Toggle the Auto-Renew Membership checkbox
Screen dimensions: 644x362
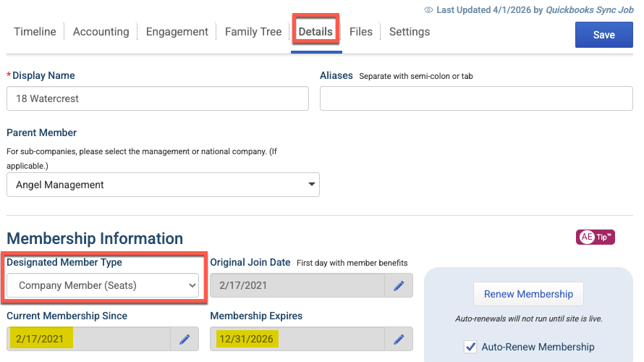click(x=470, y=347)
